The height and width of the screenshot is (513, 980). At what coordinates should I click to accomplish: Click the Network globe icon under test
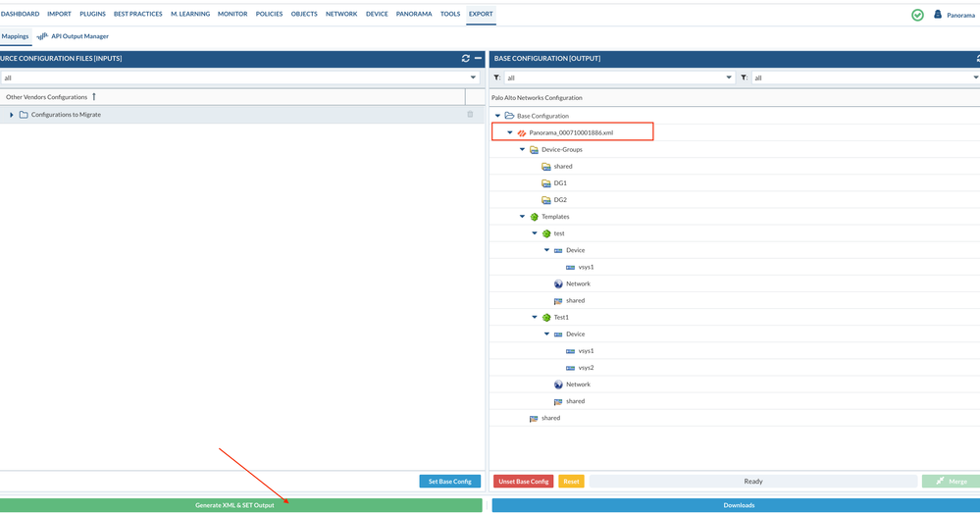tap(558, 283)
